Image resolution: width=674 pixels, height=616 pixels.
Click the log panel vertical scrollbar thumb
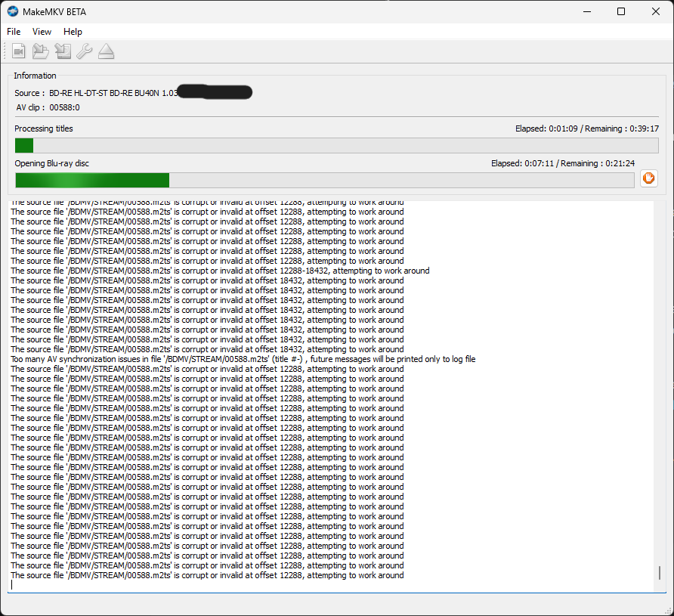[659, 572]
